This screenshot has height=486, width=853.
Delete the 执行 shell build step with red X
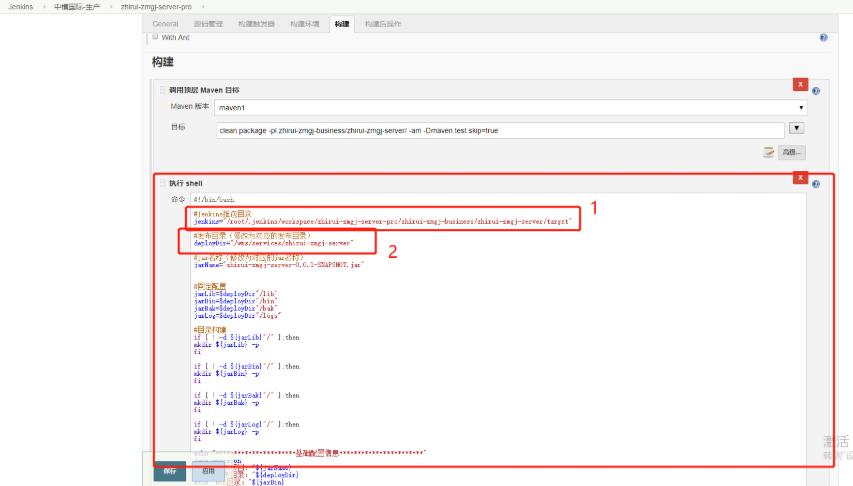(x=800, y=177)
